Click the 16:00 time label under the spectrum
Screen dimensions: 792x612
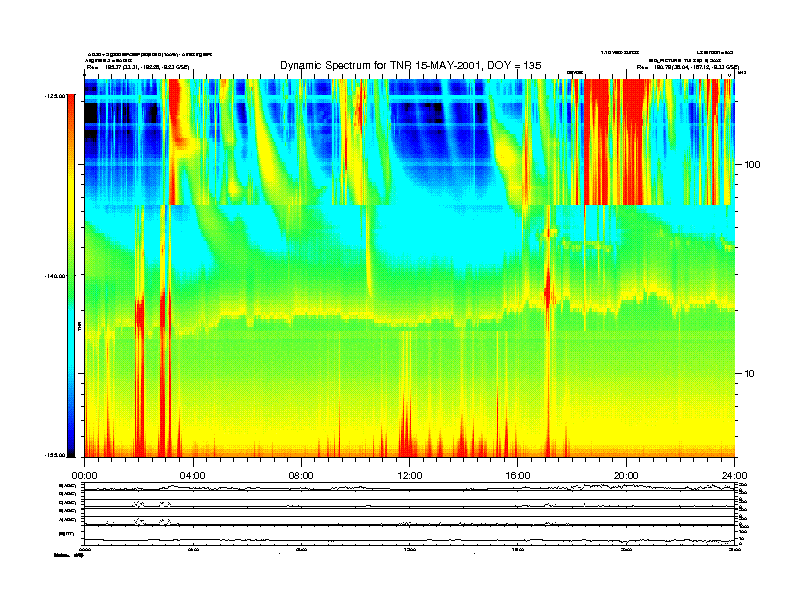(x=518, y=476)
